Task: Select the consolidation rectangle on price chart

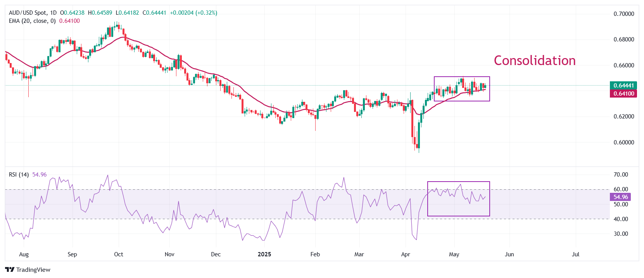Action: point(461,77)
